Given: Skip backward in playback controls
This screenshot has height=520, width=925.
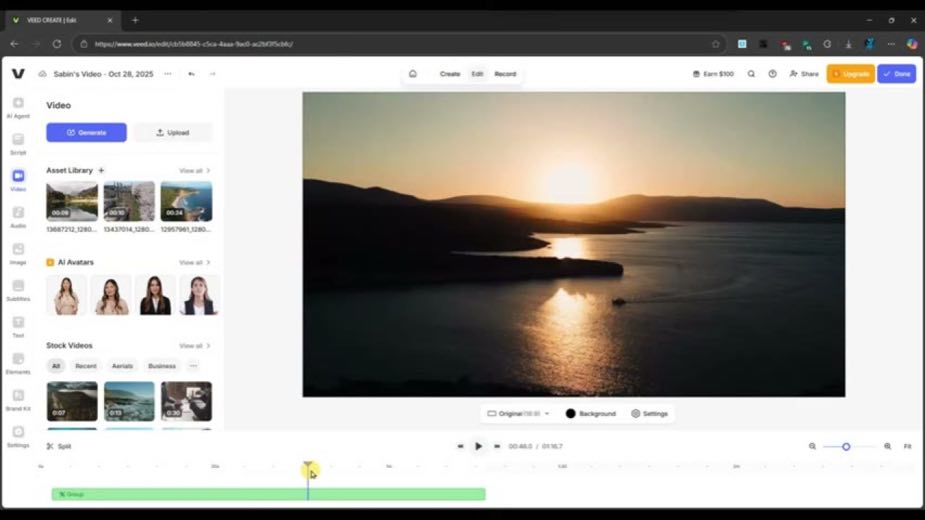Looking at the screenshot, I should click(x=460, y=446).
